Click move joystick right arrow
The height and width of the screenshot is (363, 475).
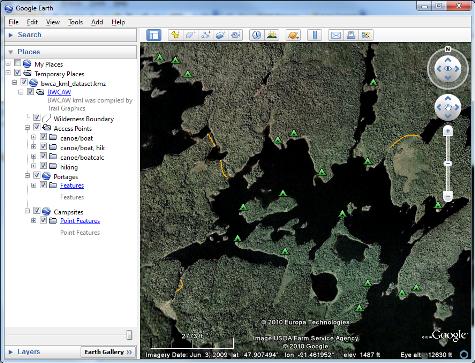(x=457, y=107)
